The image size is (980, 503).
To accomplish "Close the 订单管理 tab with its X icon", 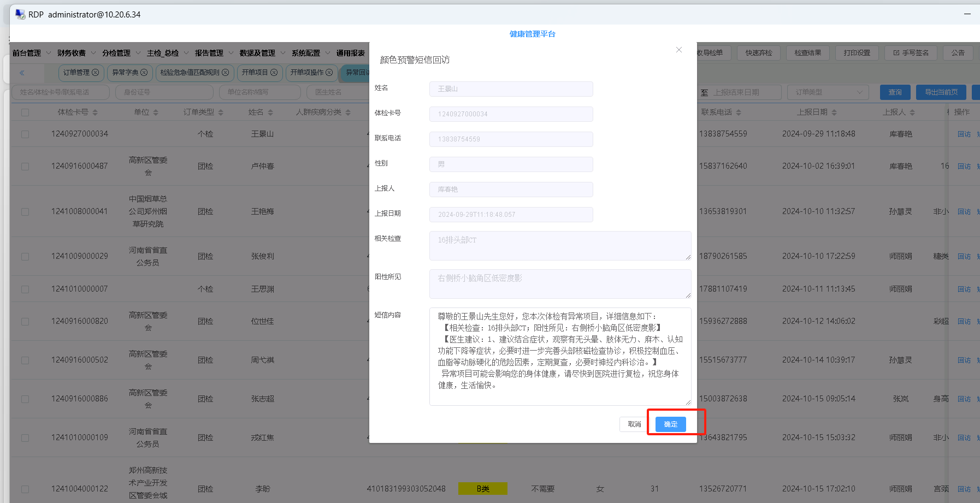I will 96,72.
